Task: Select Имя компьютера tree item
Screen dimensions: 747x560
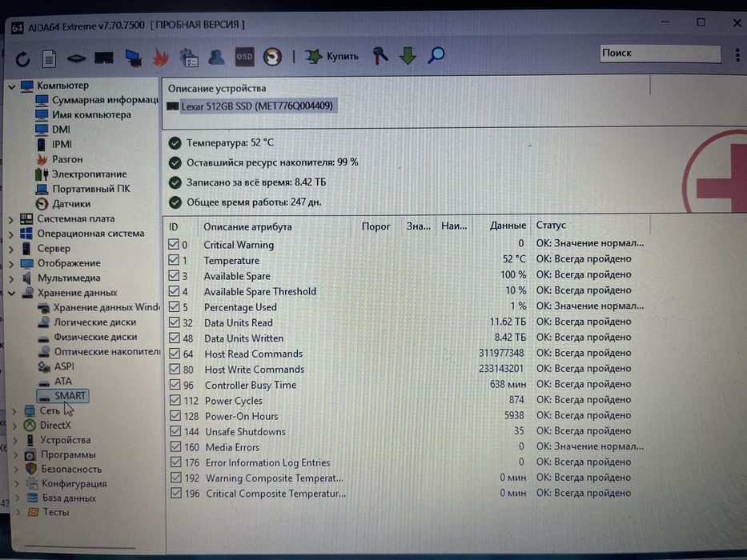Action: tap(91, 114)
